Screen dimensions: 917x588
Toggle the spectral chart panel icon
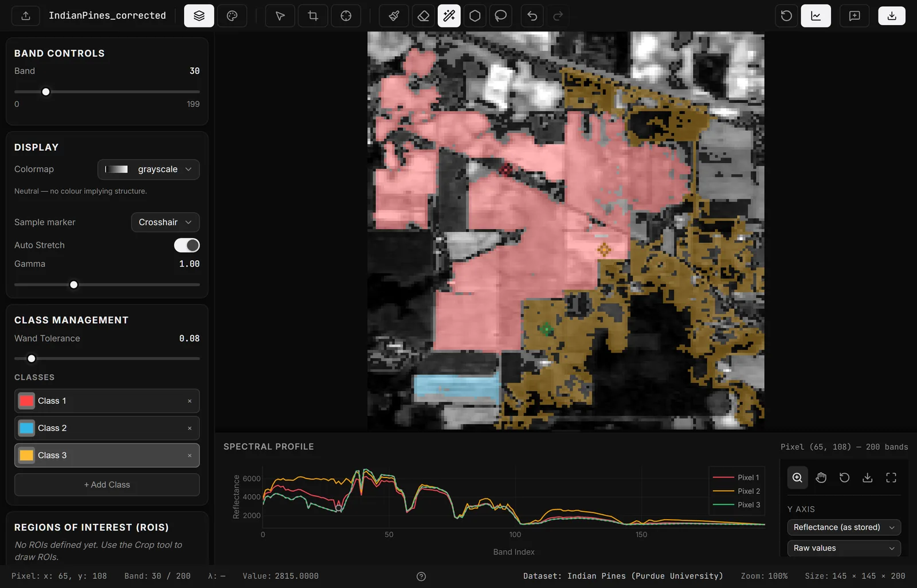pos(816,16)
